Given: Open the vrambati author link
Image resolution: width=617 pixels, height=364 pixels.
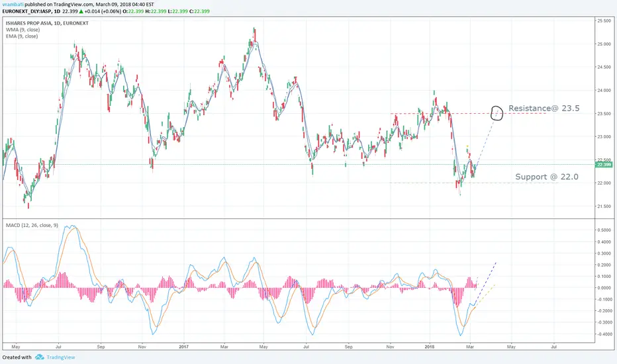Looking at the screenshot, I should [x=13, y=5].
